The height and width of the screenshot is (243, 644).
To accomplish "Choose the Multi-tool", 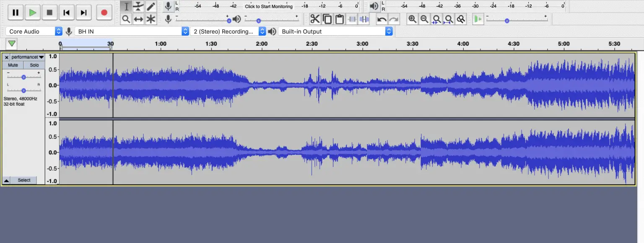I will [x=150, y=19].
